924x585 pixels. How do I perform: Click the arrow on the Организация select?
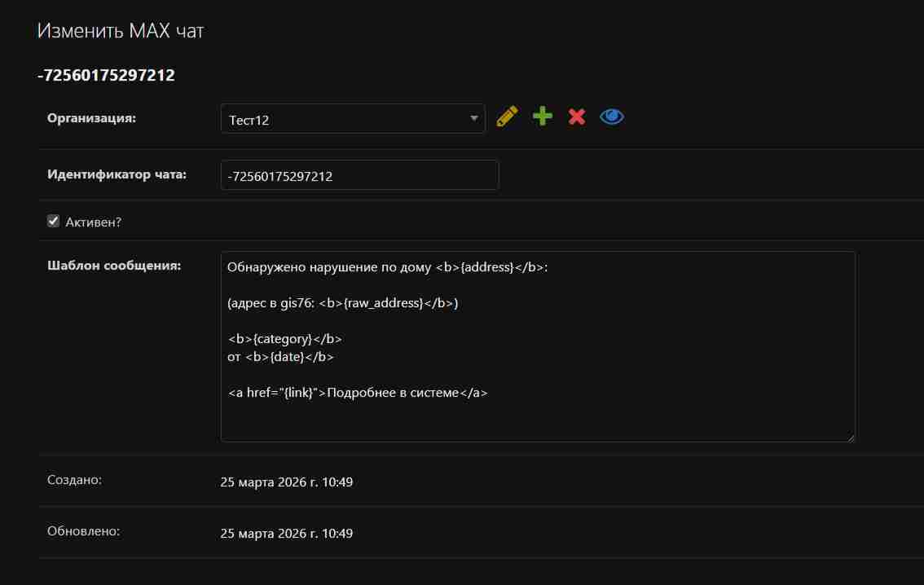(x=474, y=119)
